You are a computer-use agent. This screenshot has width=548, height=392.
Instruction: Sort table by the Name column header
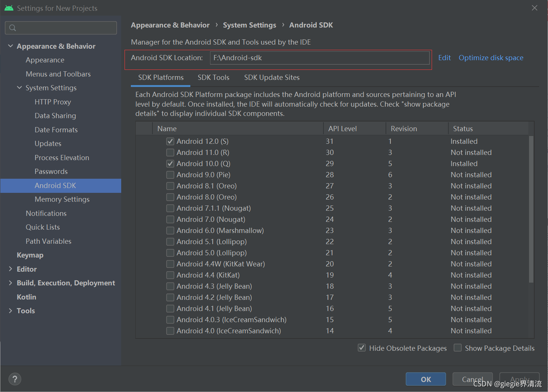tap(238, 129)
